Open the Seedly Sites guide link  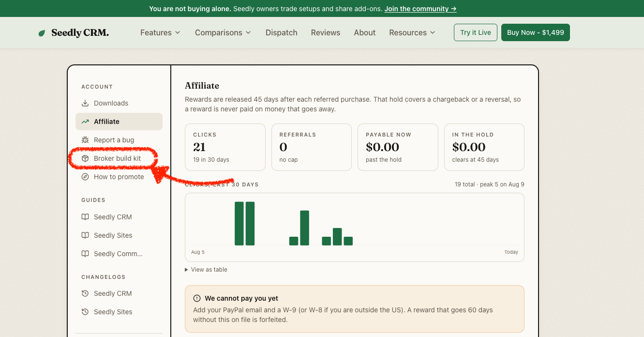(119, 235)
